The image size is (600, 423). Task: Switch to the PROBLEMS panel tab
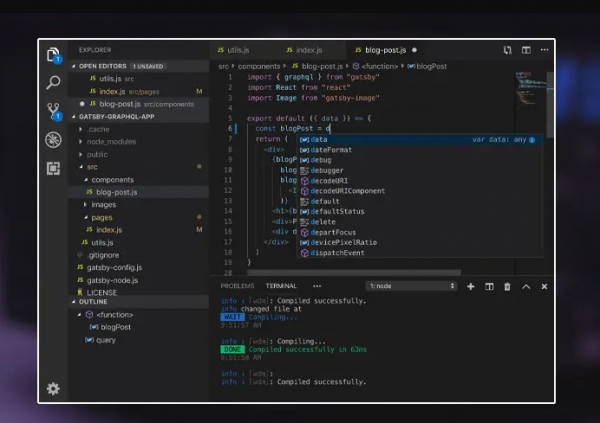pyautogui.click(x=237, y=286)
